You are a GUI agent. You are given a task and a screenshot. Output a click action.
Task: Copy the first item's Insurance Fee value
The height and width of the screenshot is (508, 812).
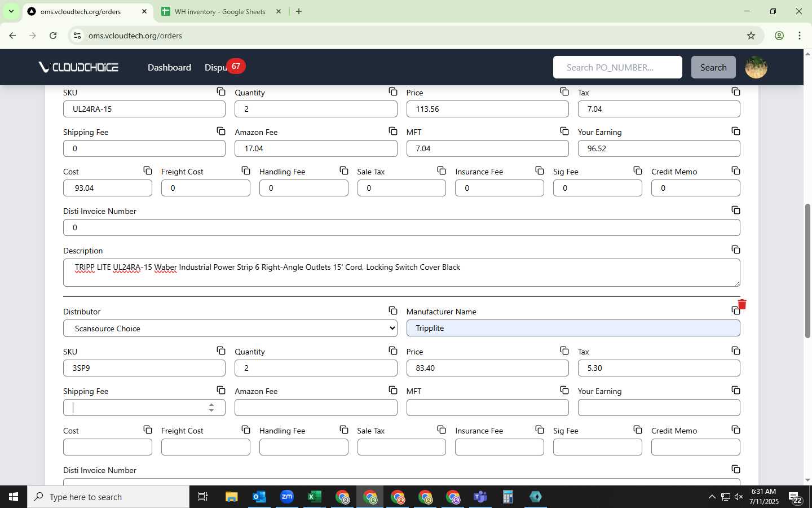(x=540, y=170)
